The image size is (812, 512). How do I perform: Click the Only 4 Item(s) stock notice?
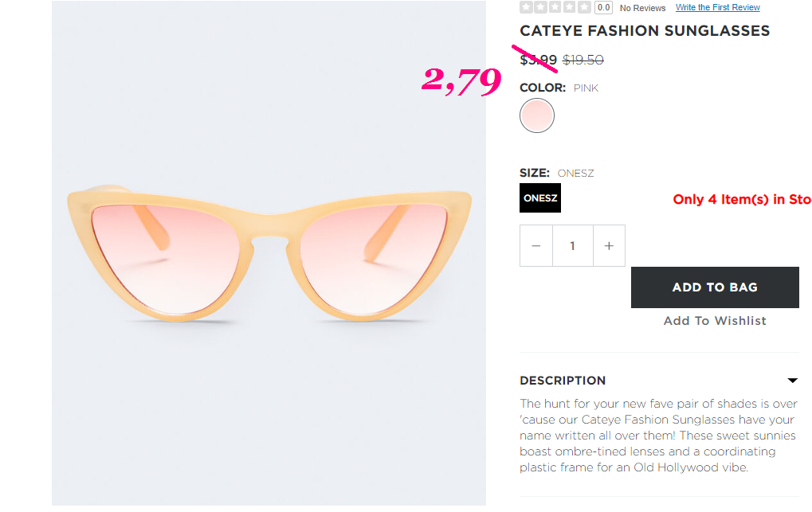[742, 199]
